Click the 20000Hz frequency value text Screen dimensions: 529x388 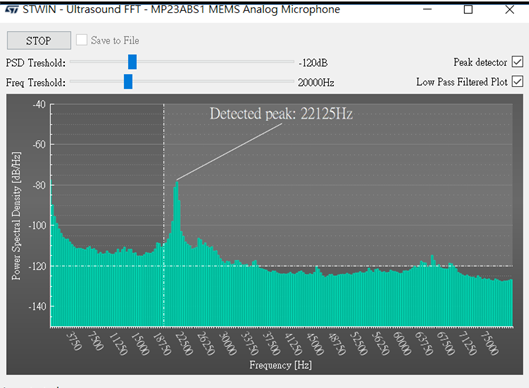click(316, 82)
